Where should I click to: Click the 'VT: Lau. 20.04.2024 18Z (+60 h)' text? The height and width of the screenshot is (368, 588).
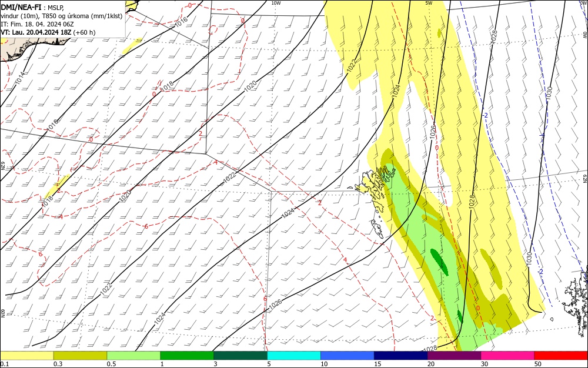tap(48, 32)
